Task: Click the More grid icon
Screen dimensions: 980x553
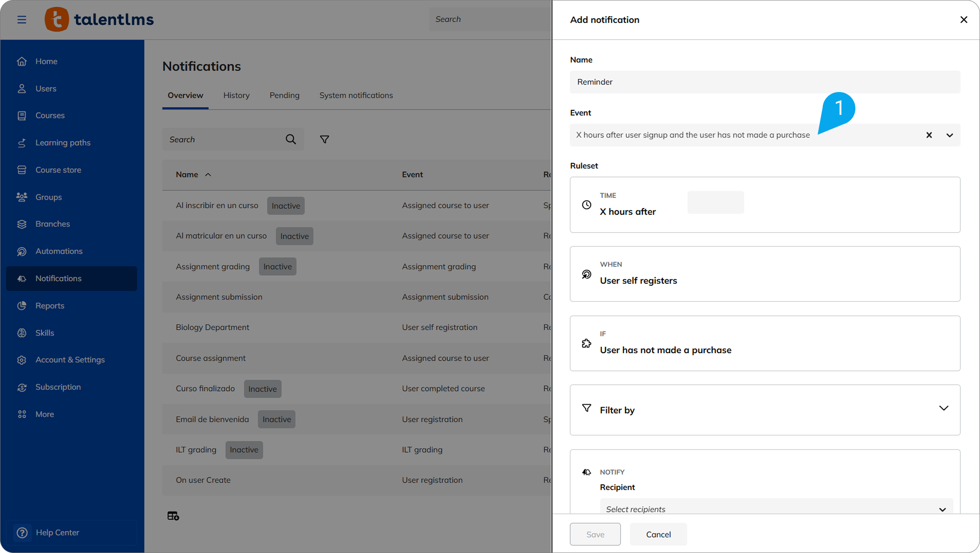Action: [x=22, y=414]
